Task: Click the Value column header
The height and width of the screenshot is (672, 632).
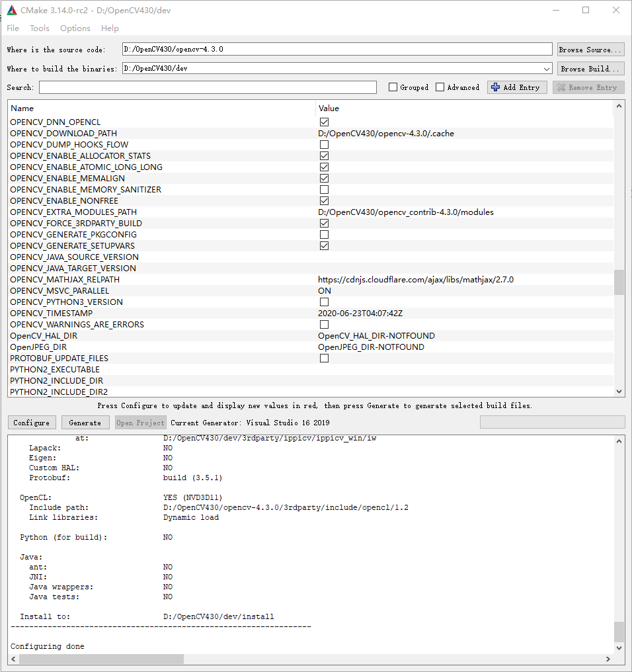Action: pos(465,108)
